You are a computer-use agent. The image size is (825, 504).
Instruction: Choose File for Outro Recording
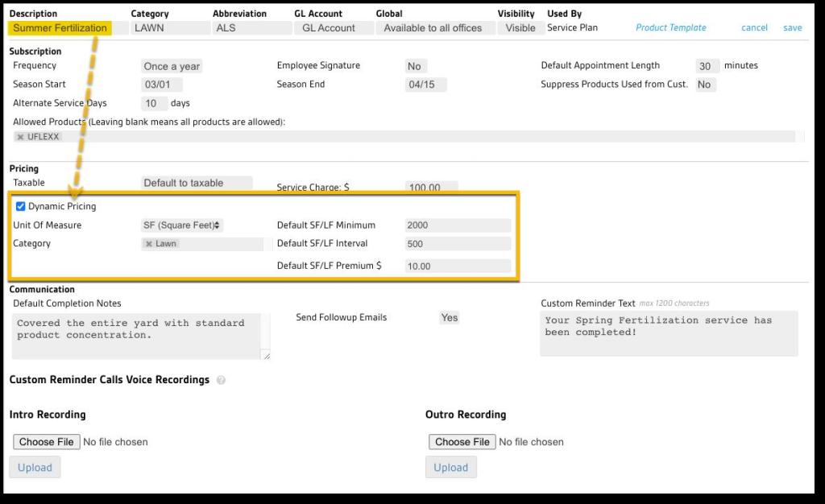[x=462, y=442]
